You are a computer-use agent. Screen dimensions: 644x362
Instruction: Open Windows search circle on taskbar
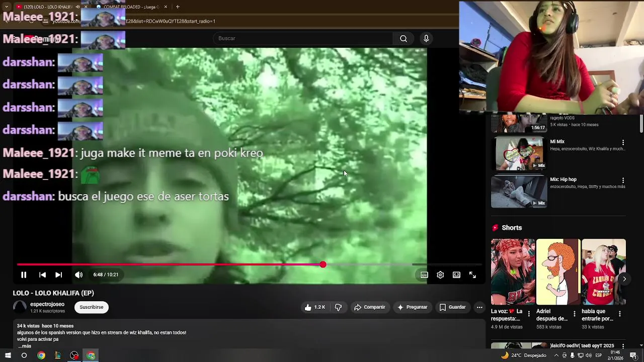click(24, 355)
